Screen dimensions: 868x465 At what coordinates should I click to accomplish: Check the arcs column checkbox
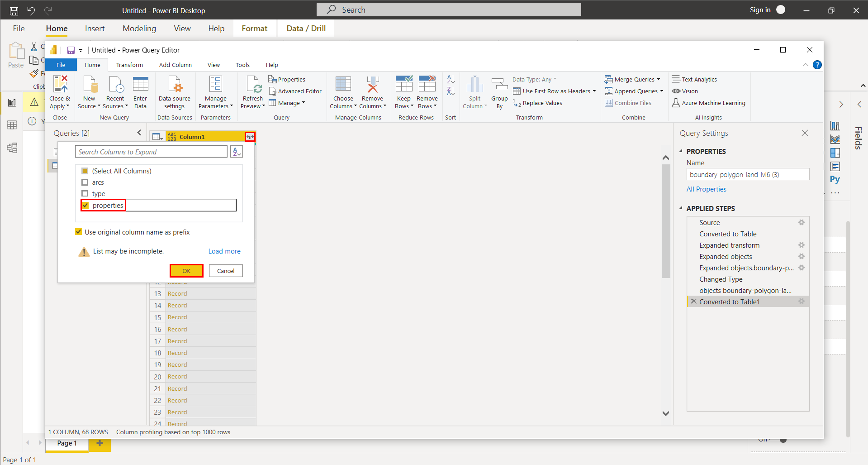pyautogui.click(x=85, y=182)
